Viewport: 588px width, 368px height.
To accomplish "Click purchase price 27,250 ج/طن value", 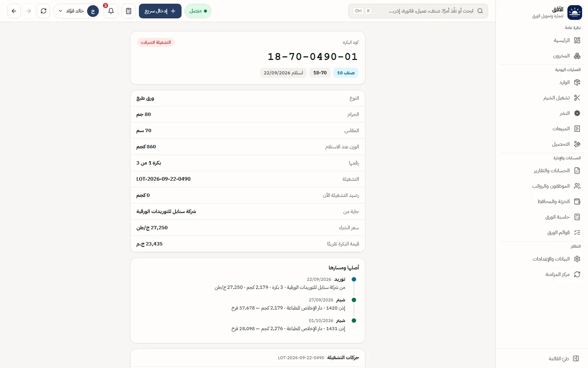I will 152,228.
